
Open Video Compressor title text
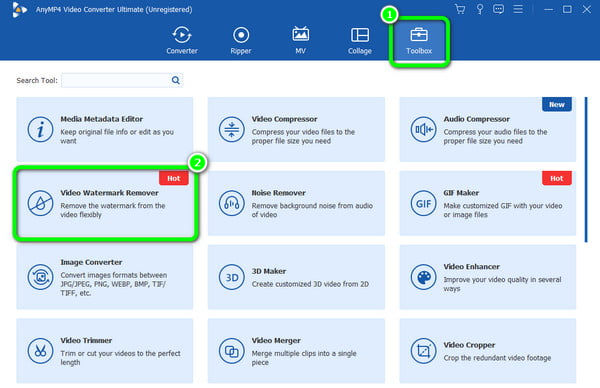[x=284, y=119]
